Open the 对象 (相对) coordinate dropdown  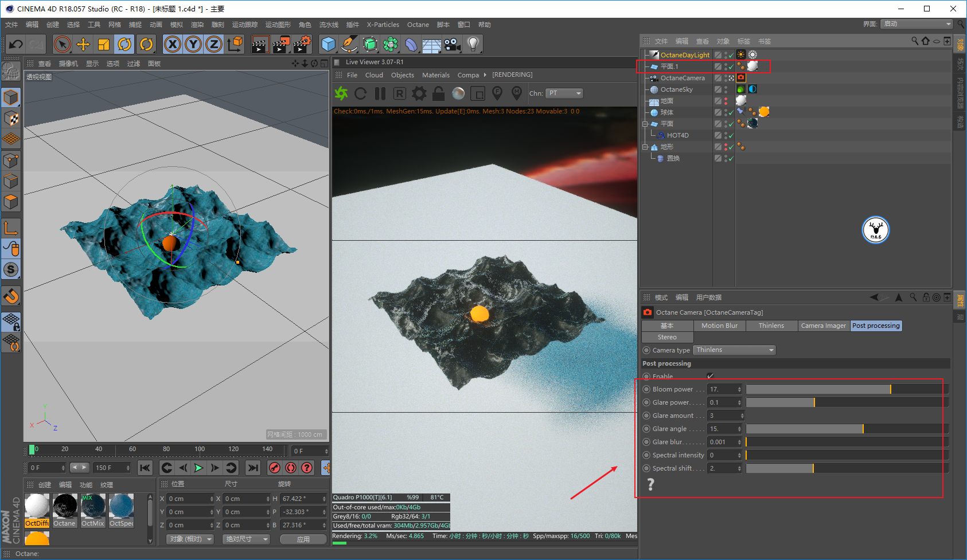pyautogui.click(x=190, y=539)
